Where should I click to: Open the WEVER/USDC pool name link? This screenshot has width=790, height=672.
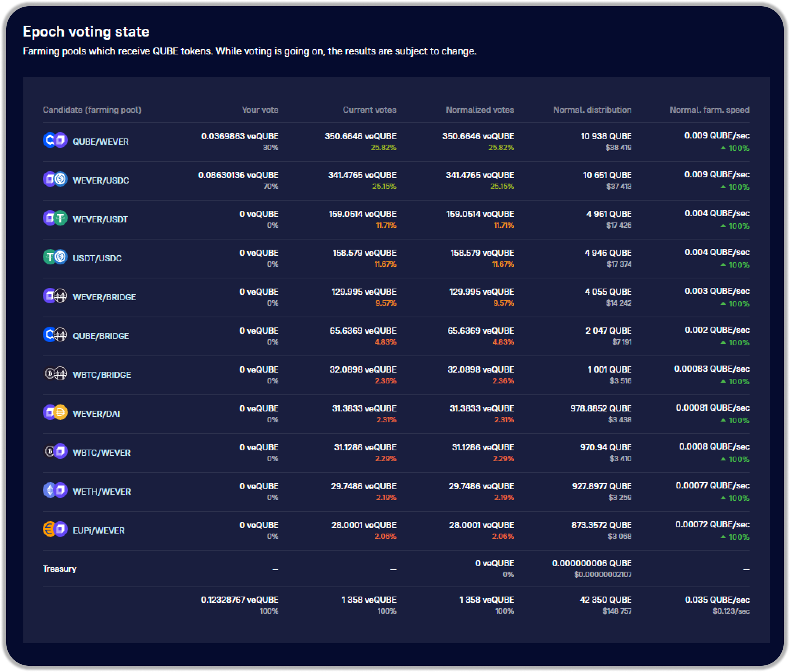101,180
